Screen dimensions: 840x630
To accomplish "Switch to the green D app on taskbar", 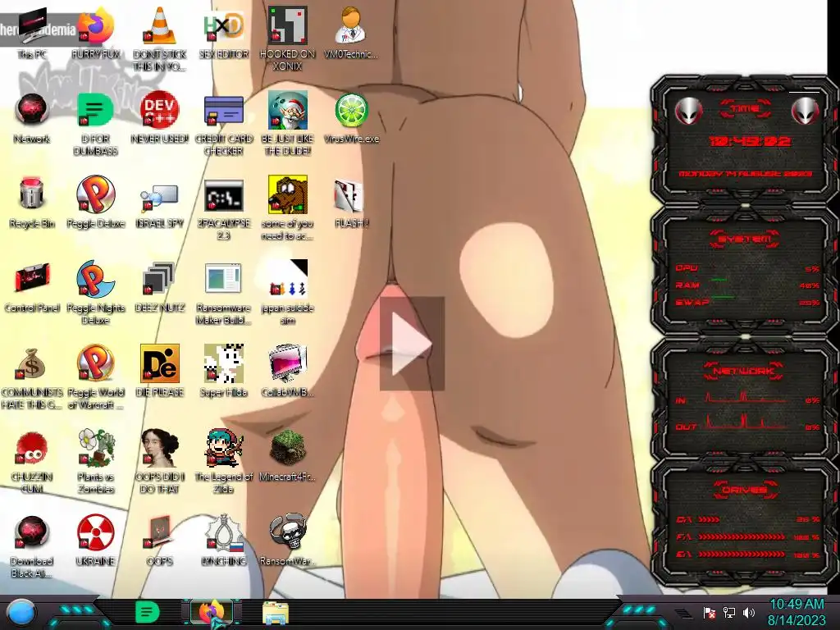I will click(x=147, y=612).
